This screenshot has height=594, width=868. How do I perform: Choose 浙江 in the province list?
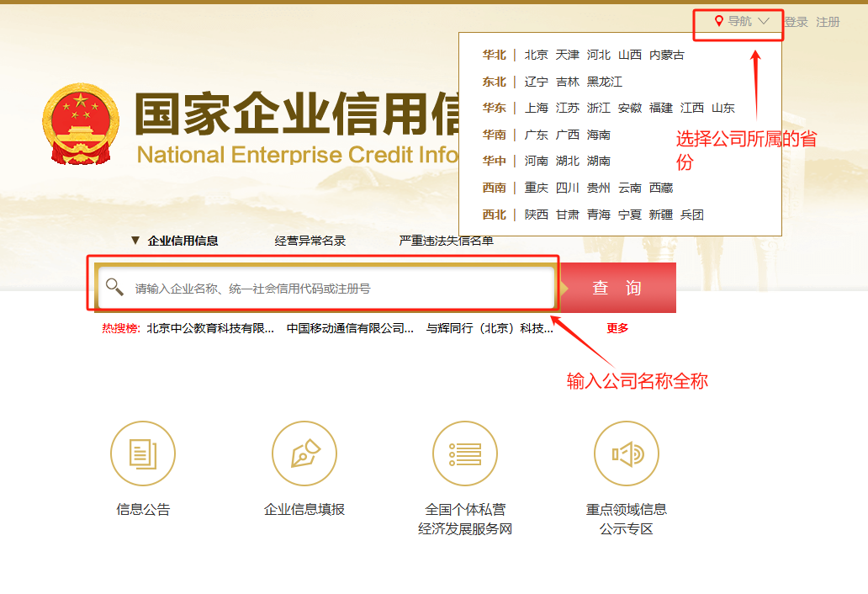[598, 108]
